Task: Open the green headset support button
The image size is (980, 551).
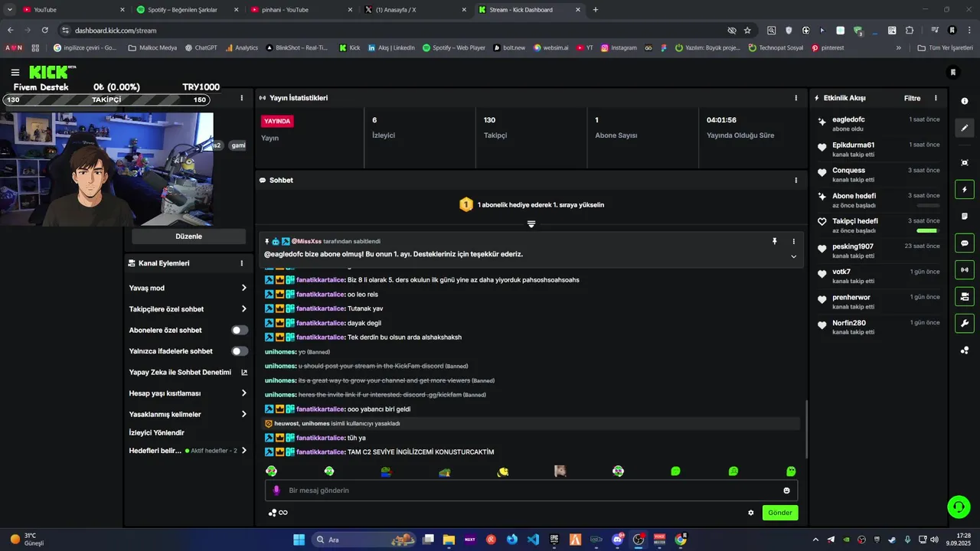Action: tap(959, 507)
